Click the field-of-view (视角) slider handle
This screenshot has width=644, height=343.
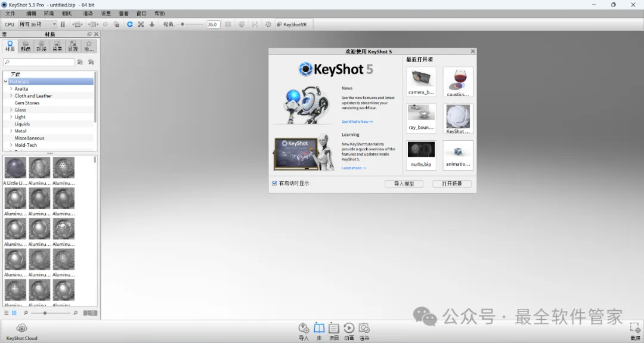[x=182, y=24]
